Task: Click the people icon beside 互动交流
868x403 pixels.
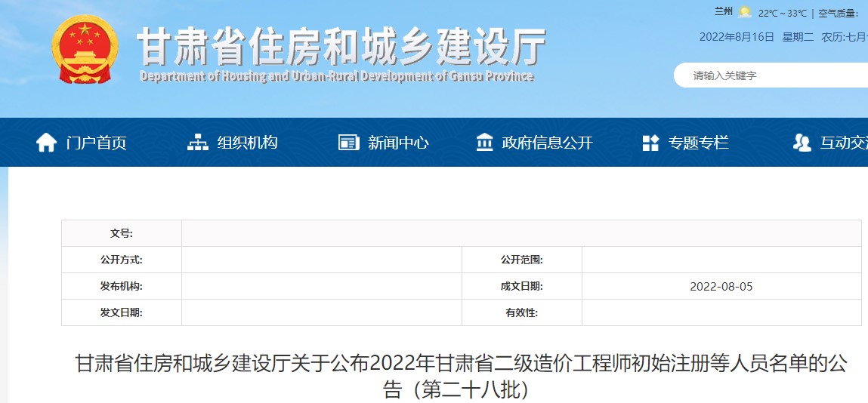Action: [x=802, y=143]
